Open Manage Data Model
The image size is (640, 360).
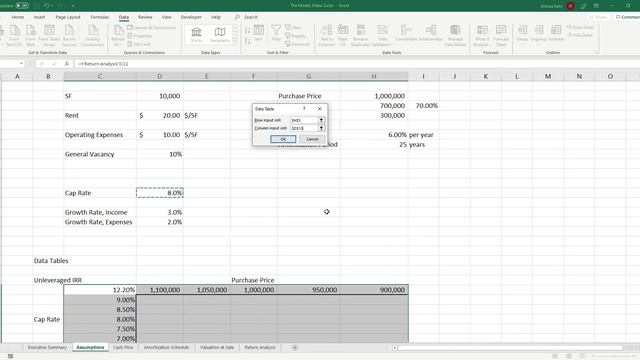pyautogui.click(x=455, y=35)
